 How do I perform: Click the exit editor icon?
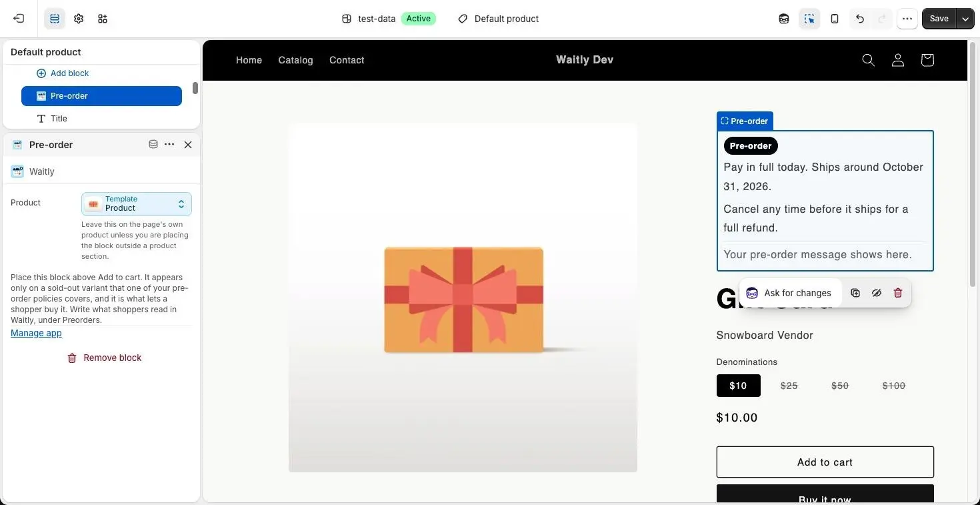(19, 19)
